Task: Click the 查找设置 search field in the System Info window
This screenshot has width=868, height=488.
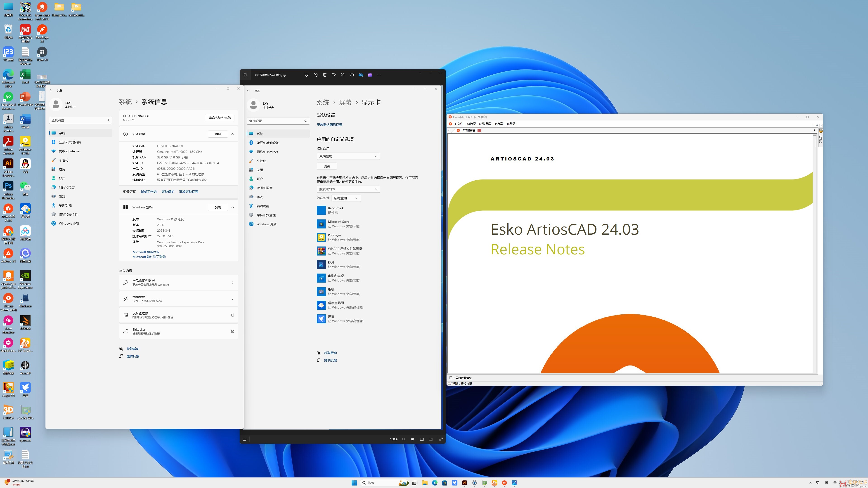Action: [80, 120]
